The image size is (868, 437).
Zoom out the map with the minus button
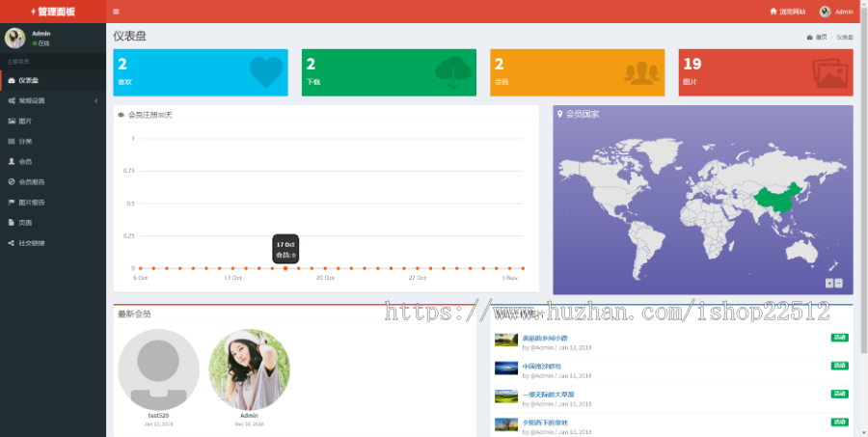click(x=839, y=283)
